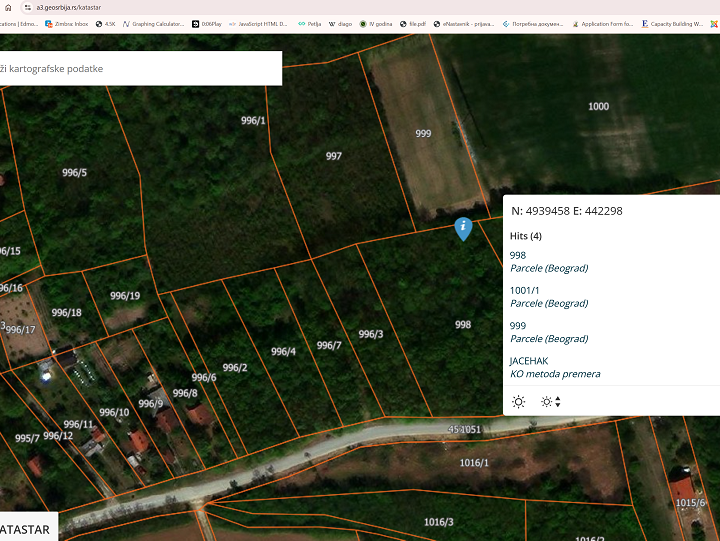
Task: Open the Capacity Building bookmark
Action: point(672,24)
